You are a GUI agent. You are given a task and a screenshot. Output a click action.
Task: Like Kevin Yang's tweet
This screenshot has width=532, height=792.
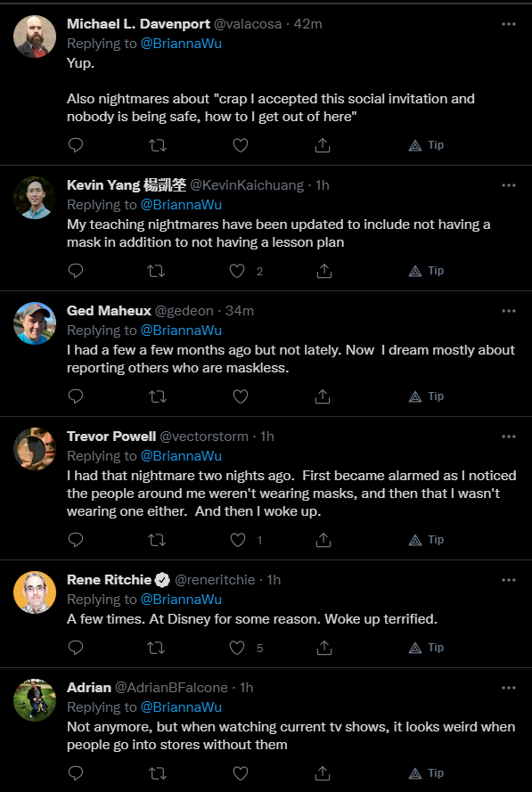[x=237, y=271]
